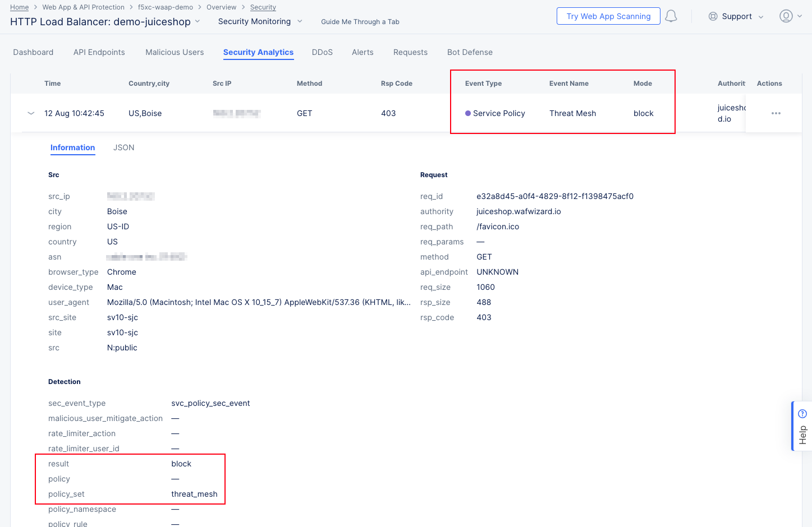812x527 pixels.
Task: Collapse the 12 Aug 10:42:45 event row
Action: [31, 113]
